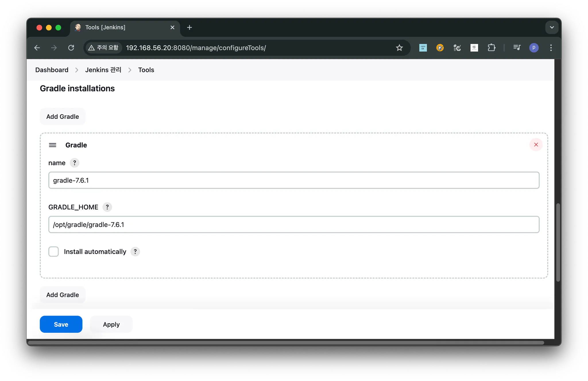Bookmark this page with star icon
The height and width of the screenshot is (381, 588).
(399, 48)
